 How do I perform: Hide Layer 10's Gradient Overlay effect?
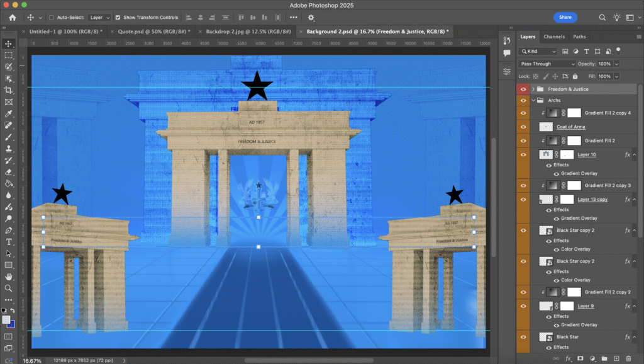556,174
